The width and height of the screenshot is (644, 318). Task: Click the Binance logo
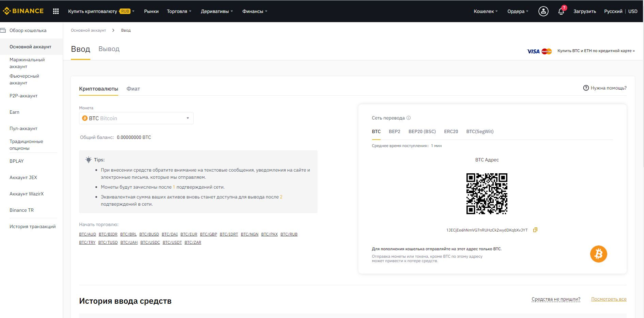[x=23, y=11]
